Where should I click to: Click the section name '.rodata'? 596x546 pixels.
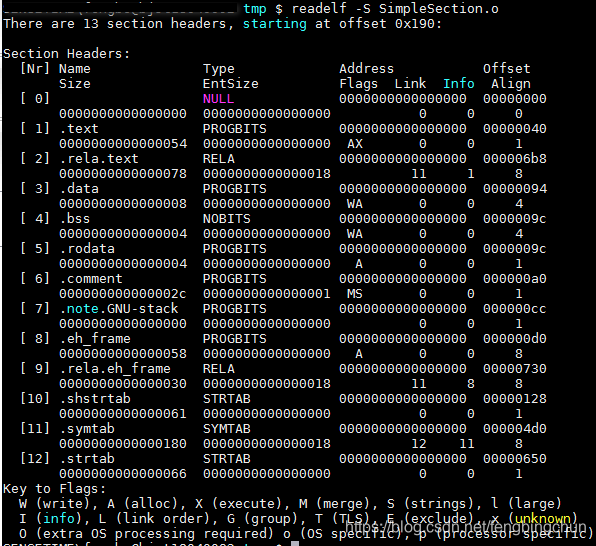[87, 249]
